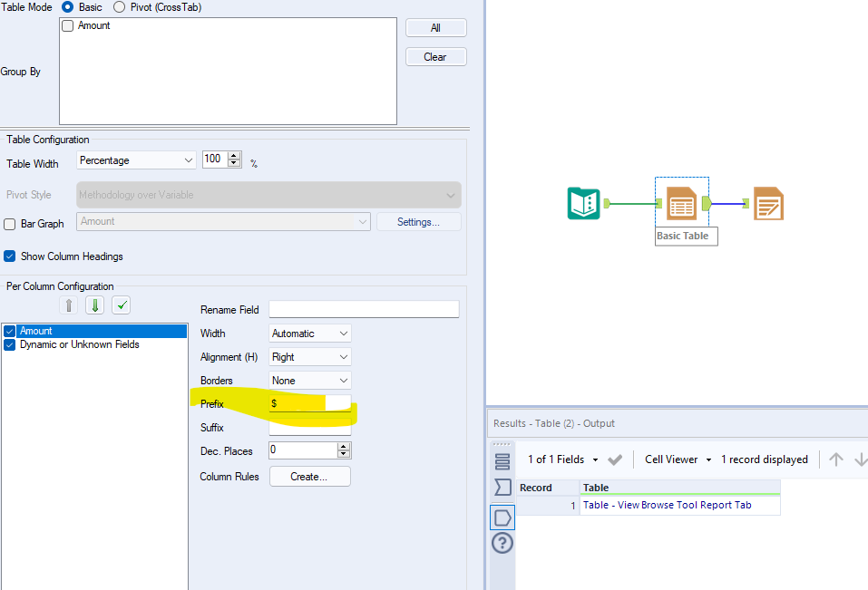Image resolution: width=868 pixels, height=590 pixels.
Task: Select Basic table mode radio button
Action: [67, 7]
